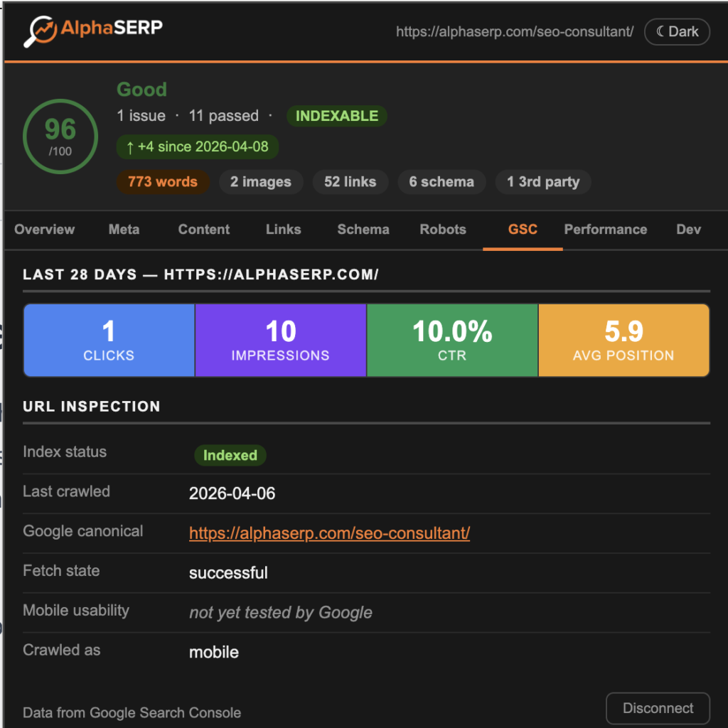This screenshot has width=728, height=728.
Task: Click the purple Impressions metric card
Action: (280, 341)
